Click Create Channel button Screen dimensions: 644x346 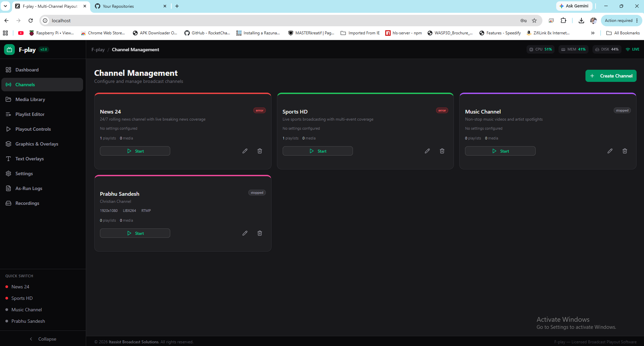coord(611,76)
